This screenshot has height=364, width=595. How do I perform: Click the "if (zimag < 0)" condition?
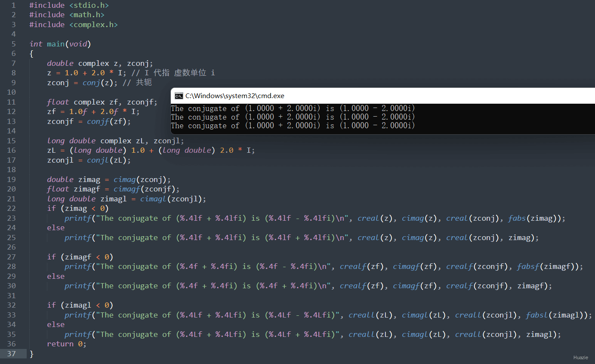[x=78, y=208]
